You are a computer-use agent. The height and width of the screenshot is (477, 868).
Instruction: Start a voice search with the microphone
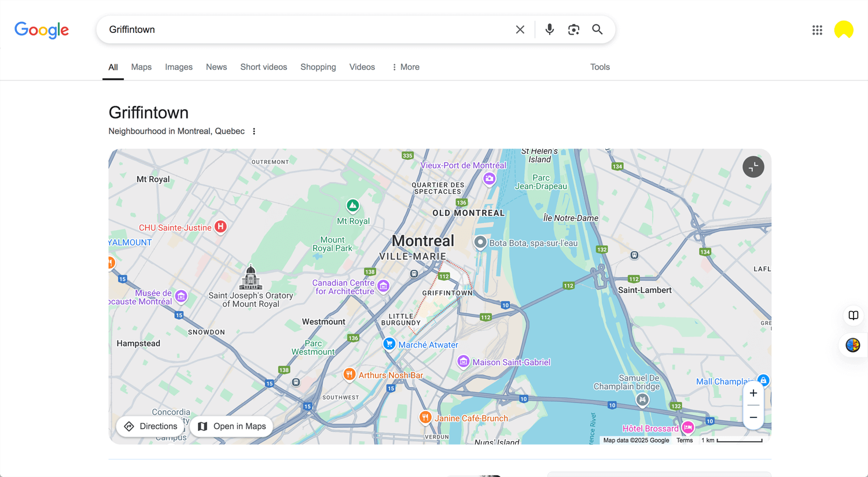549,29
